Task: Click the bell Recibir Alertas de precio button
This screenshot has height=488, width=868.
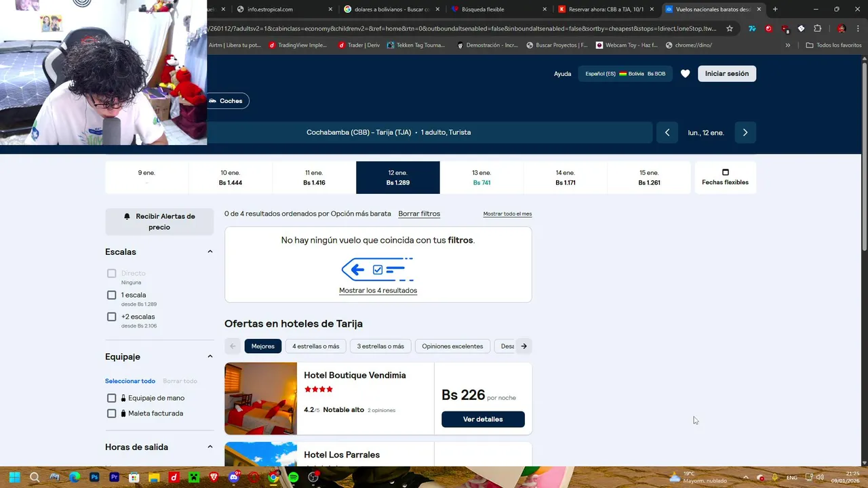Action: (x=159, y=222)
